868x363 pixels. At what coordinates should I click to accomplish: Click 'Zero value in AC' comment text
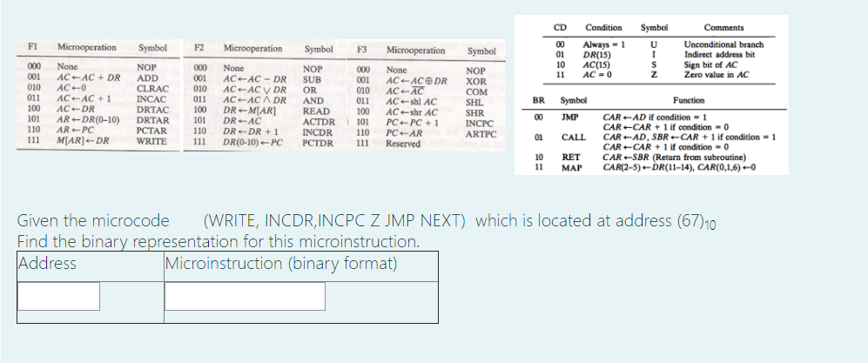coord(717,74)
